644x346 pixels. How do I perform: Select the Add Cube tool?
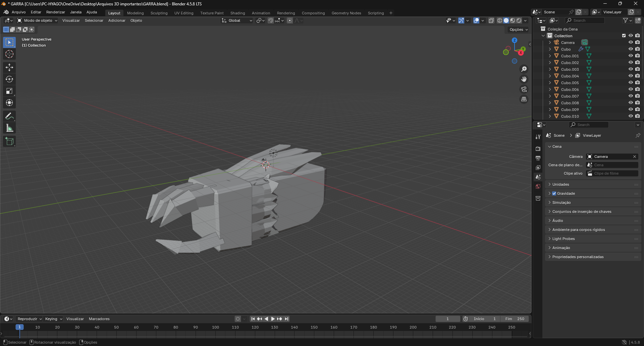pos(9,141)
